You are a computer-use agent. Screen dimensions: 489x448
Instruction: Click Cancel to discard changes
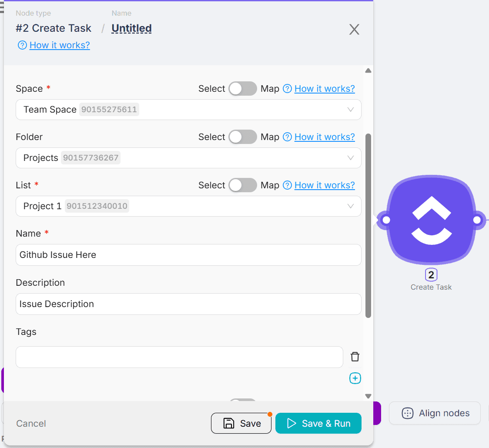(31, 424)
